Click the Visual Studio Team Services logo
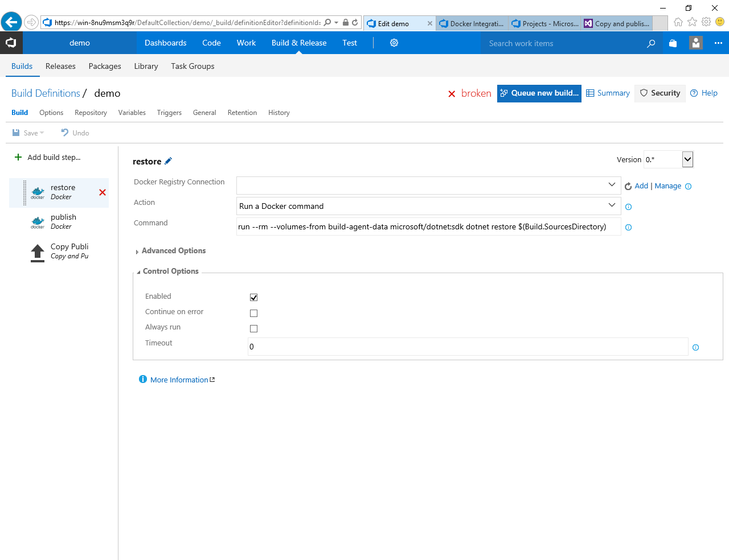 coord(11,43)
